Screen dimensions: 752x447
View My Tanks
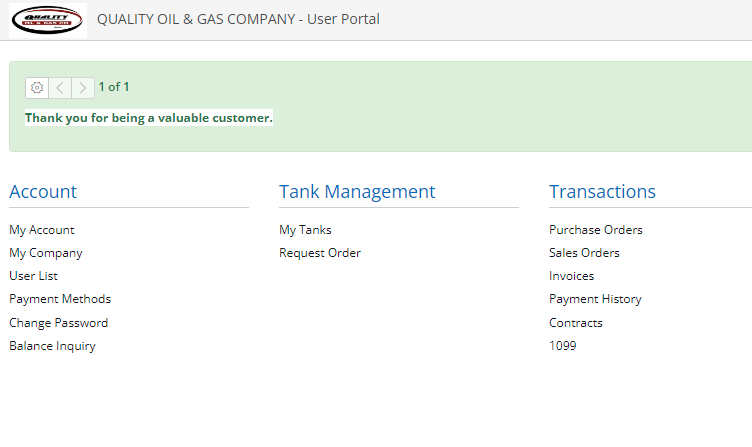coord(305,230)
